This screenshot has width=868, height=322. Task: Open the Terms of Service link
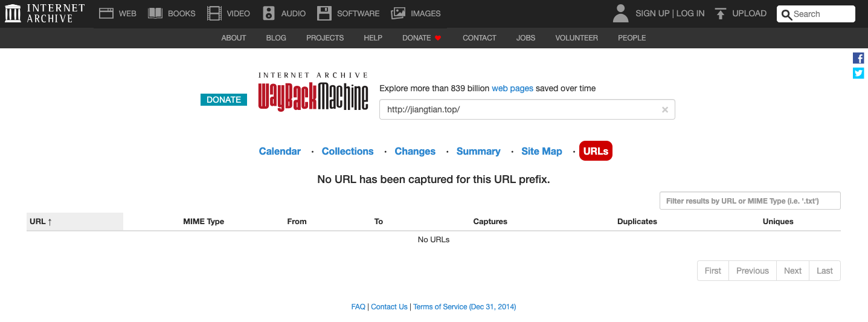tap(465, 307)
